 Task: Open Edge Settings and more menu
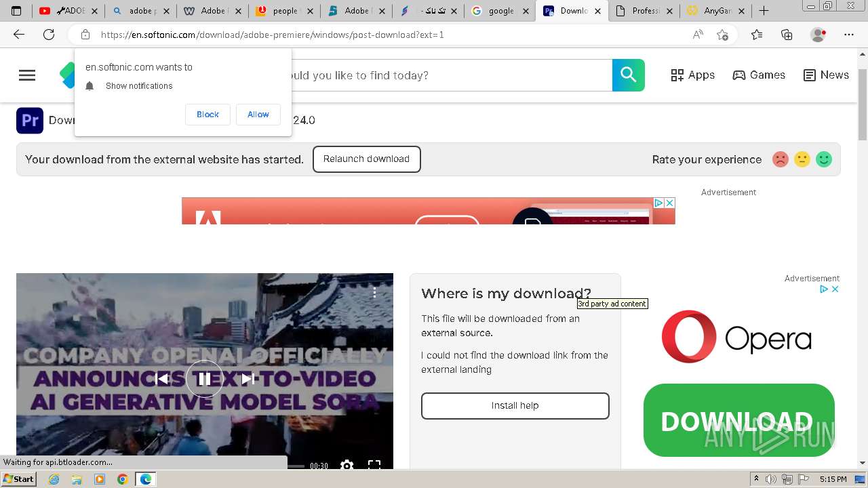(849, 35)
